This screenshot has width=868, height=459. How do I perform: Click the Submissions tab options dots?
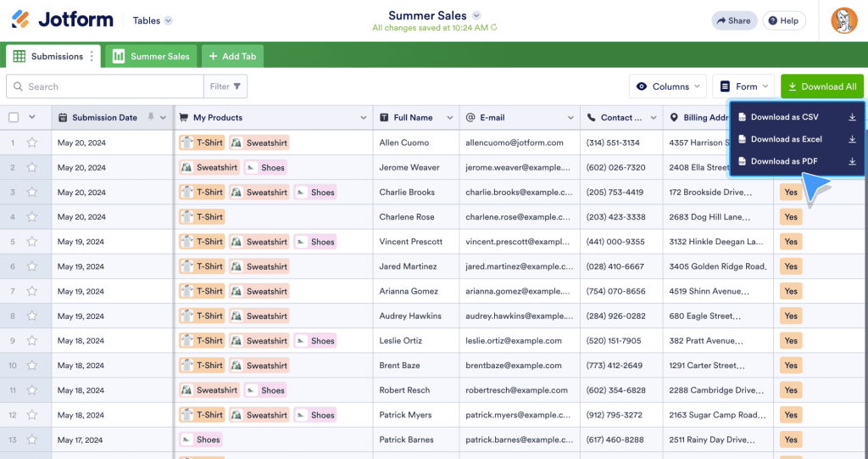(92, 57)
